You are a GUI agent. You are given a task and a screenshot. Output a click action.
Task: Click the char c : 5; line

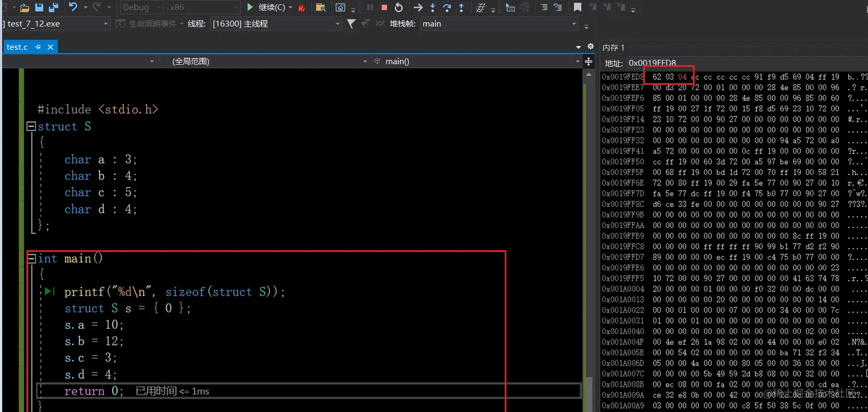[x=101, y=193]
